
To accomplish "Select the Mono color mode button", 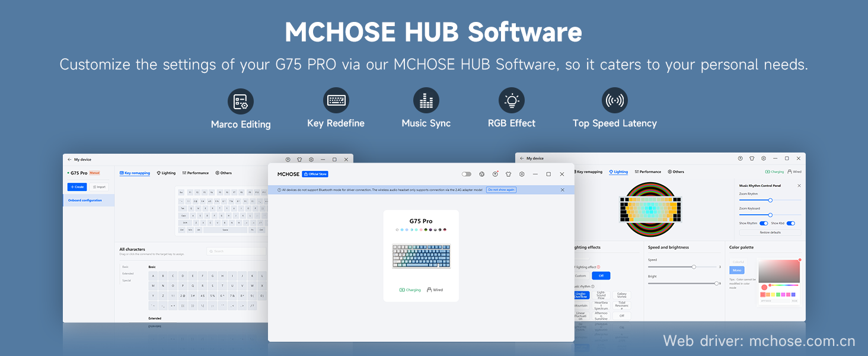I will pyautogui.click(x=738, y=270).
